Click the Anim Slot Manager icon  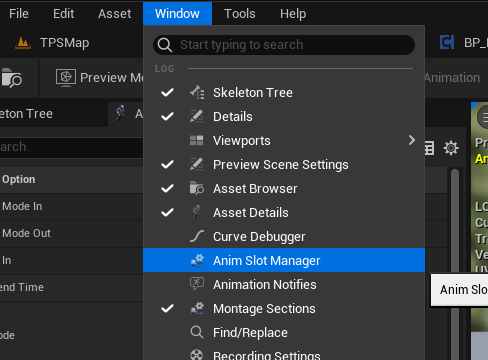click(x=197, y=260)
